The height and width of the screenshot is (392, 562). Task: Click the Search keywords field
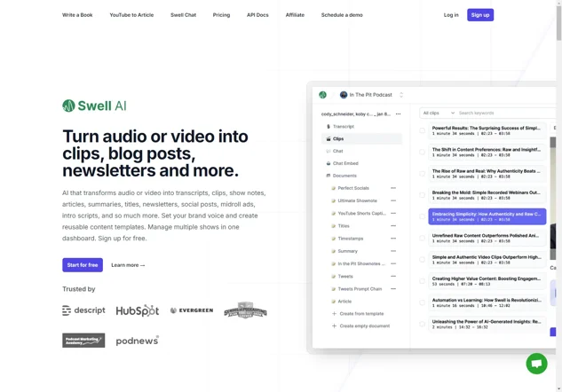[x=505, y=114]
